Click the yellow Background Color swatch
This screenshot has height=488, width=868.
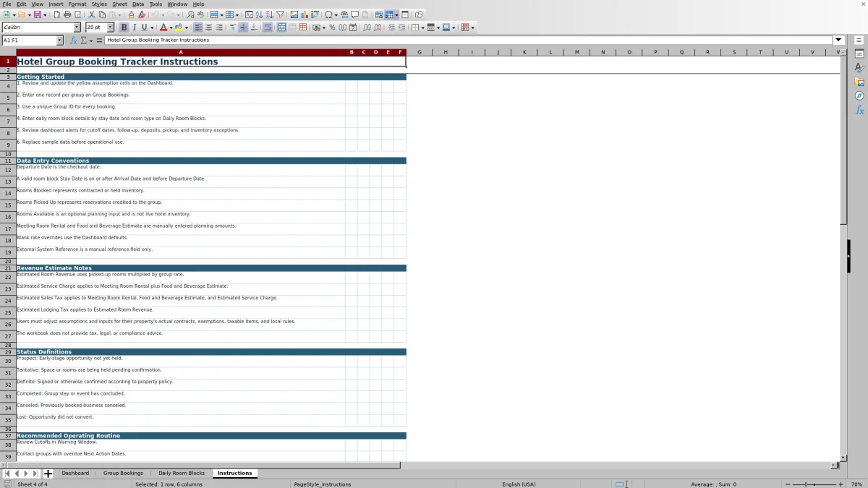[x=179, y=27]
